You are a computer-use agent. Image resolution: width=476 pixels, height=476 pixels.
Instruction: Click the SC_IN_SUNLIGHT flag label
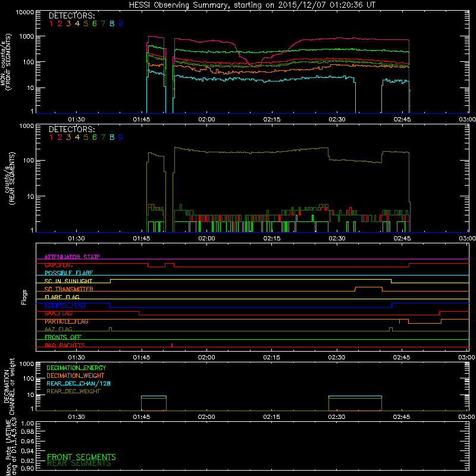coord(68,281)
